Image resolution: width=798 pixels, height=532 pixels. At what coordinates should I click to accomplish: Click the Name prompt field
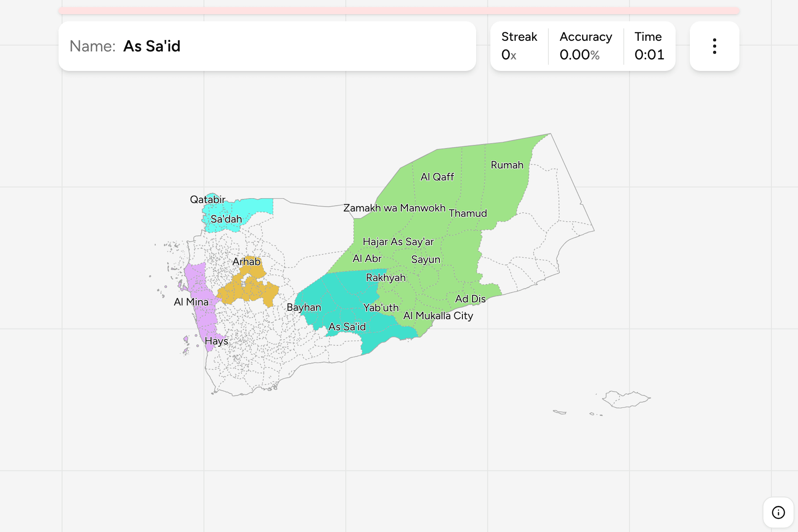[267, 46]
